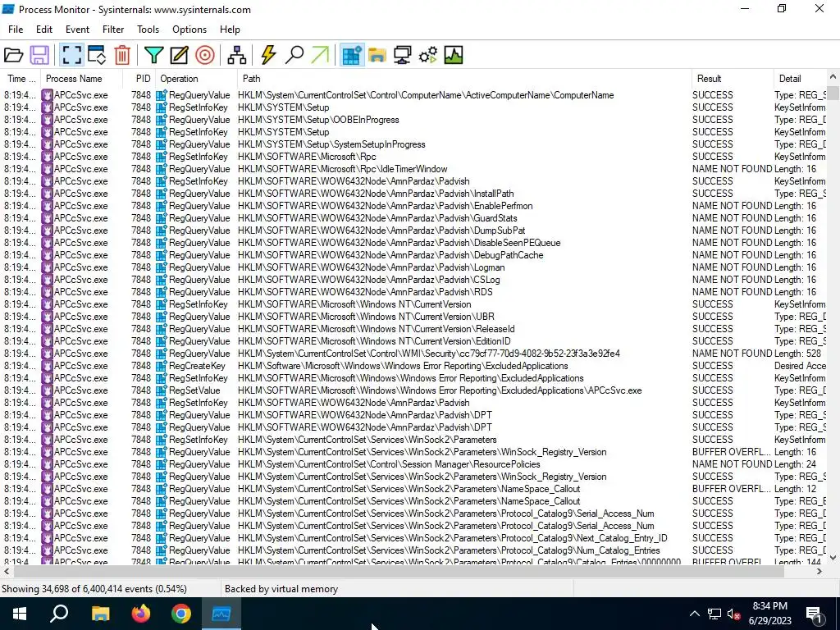Select the CurrentVersion\EditionID row
840x630 pixels.
374,341
